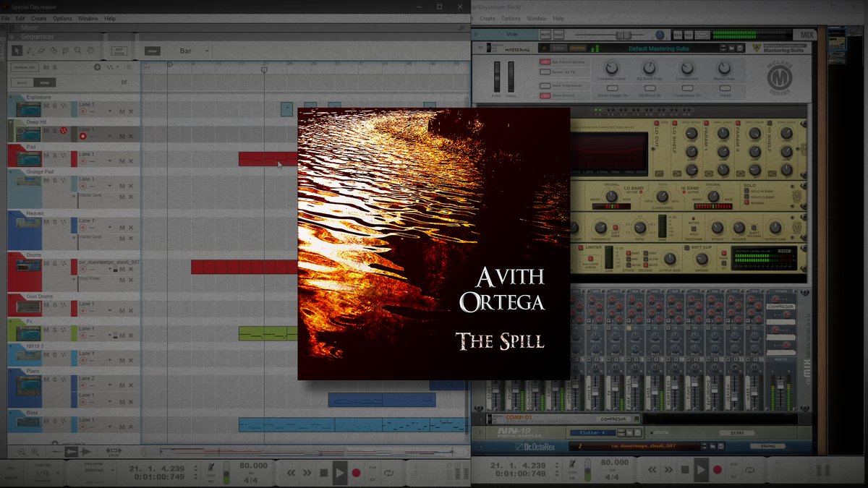Image resolution: width=868 pixels, height=488 pixels.
Task: Click the add track plus icon above track list
Action: pos(97,67)
